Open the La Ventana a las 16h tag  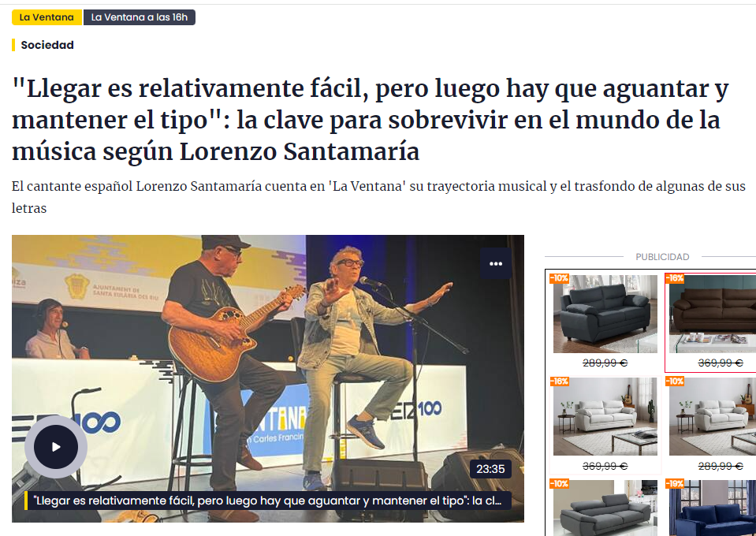click(x=140, y=17)
